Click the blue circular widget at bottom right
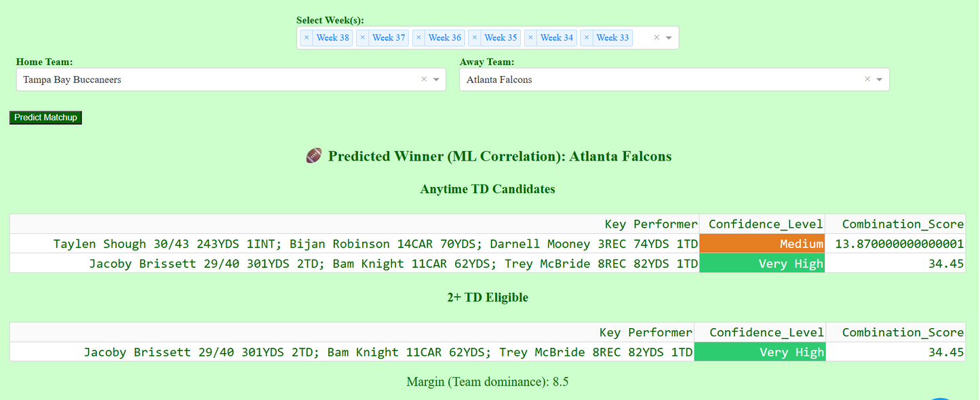The image size is (980, 400). 940,397
